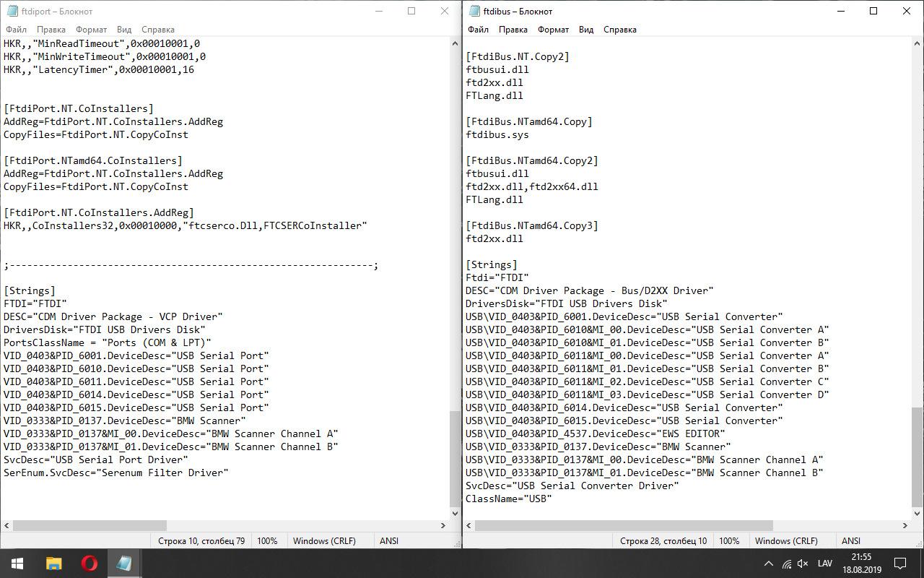This screenshot has height=578, width=924.
Task: Click "USB Serial Converter D" line in ftdibus
Action: [648, 394]
